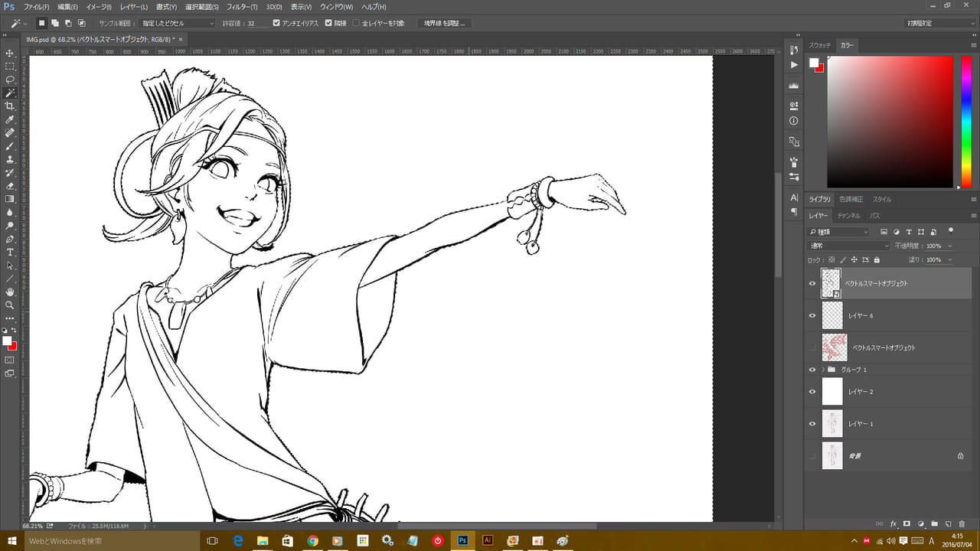
Task: Pick a color in the color field
Action: pyautogui.click(x=888, y=122)
